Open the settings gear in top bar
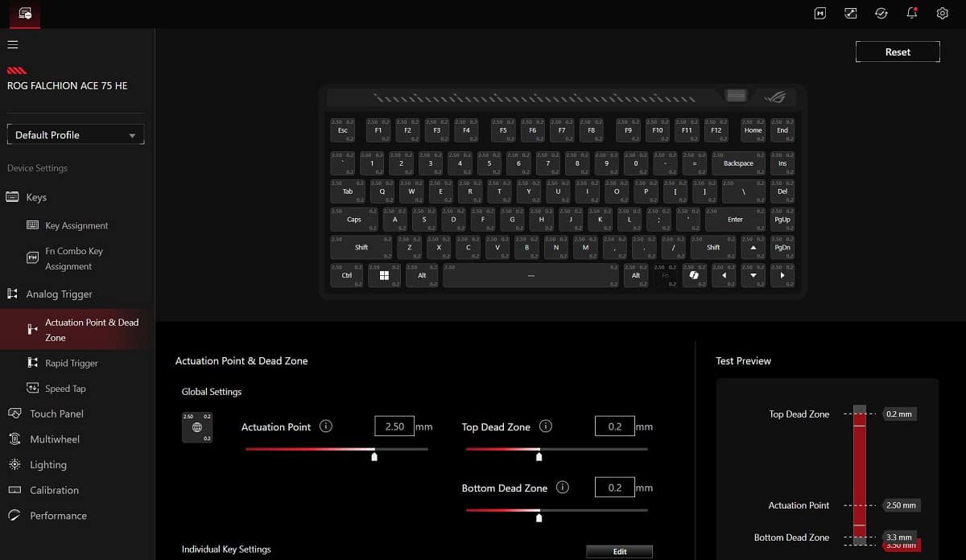The height and width of the screenshot is (560, 966). coord(943,13)
